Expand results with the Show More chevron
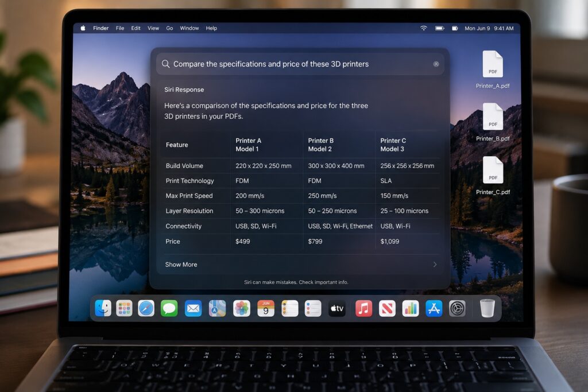This screenshot has width=588, height=392. pos(435,265)
